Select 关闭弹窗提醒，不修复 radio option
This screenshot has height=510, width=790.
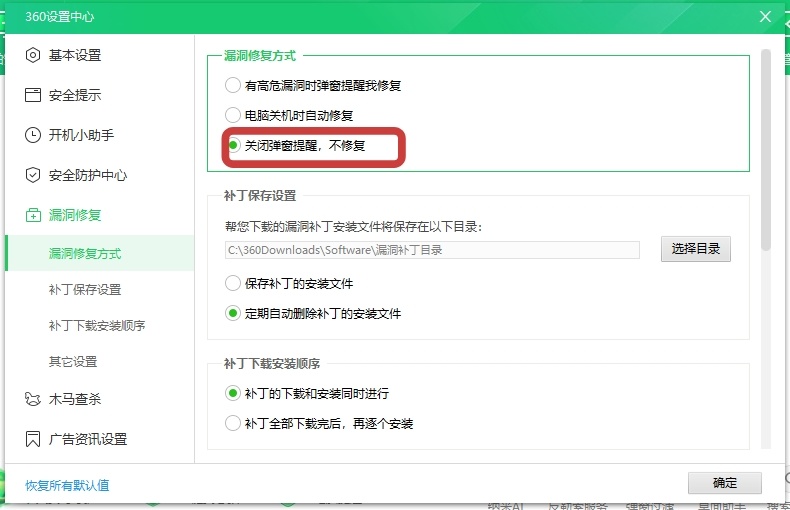coord(232,145)
